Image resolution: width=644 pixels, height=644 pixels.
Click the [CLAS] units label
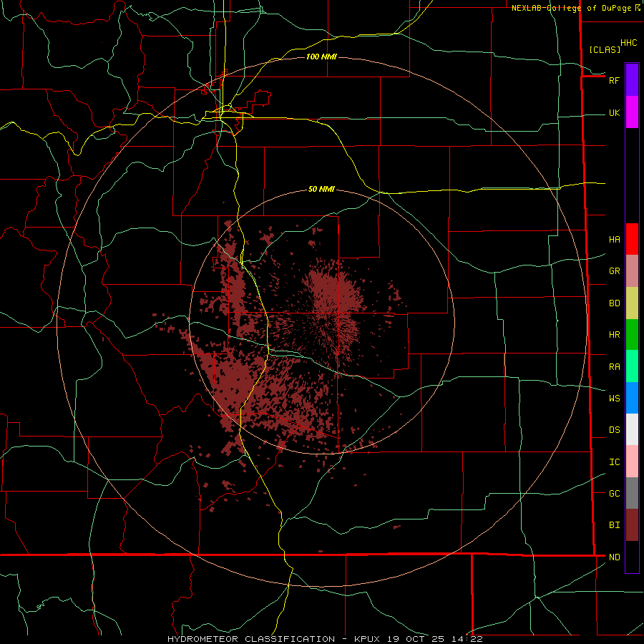point(605,49)
